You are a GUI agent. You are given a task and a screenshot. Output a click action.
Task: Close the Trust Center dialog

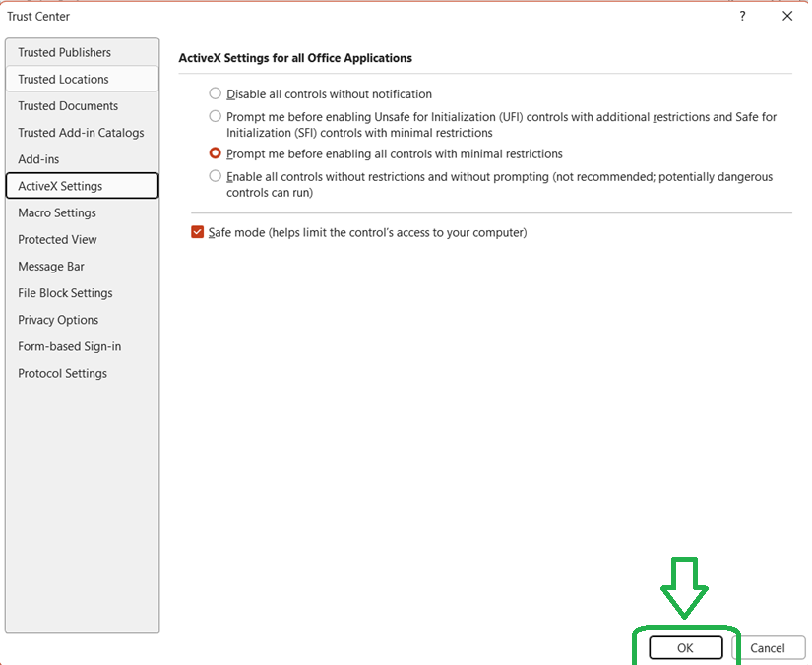787,16
